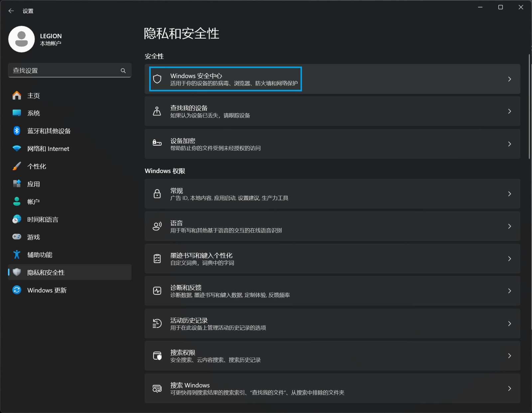This screenshot has height=413, width=532.
Task: Click the clipboard icon in 墨迹书写和键入个性化 row
Action: click(x=157, y=258)
